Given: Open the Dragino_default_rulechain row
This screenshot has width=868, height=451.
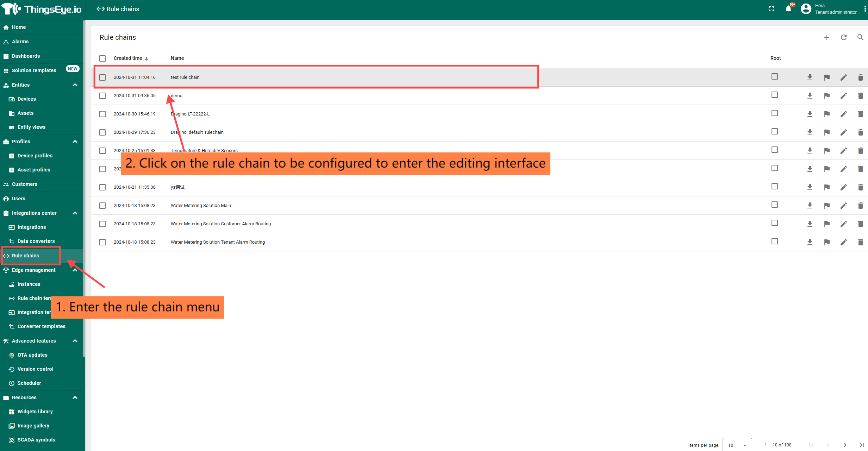Looking at the screenshot, I should (197, 132).
